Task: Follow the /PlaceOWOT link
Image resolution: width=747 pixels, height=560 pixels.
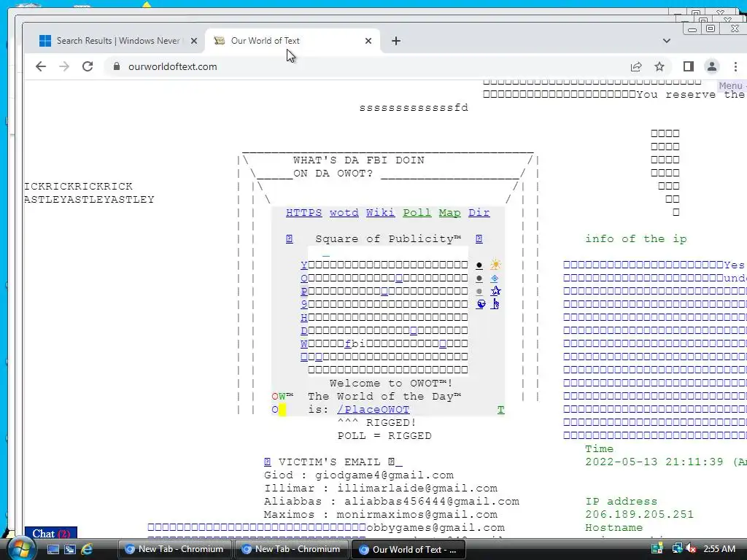Action: pyautogui.click(x=373, y=410)
